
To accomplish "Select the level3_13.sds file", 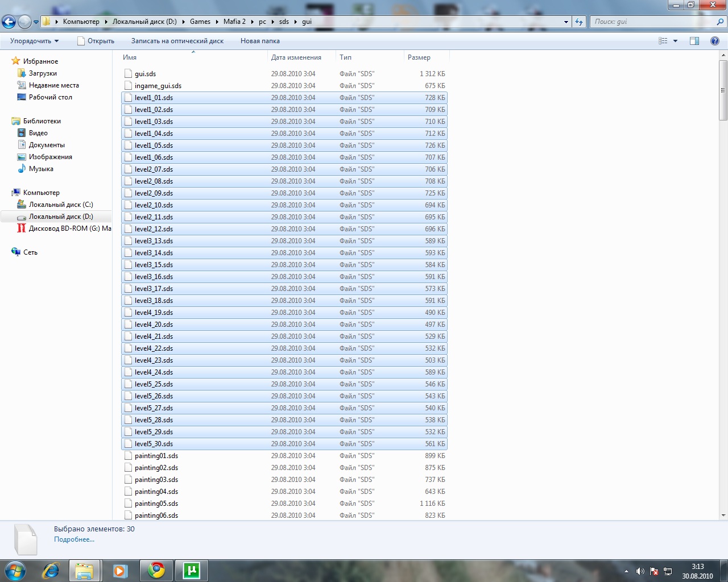I will pos(284,241).
